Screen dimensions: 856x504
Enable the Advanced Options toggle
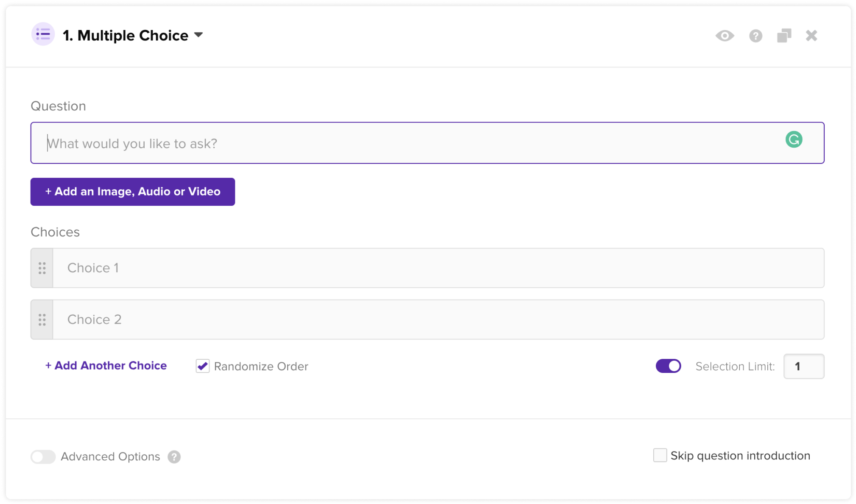(43, 457)
